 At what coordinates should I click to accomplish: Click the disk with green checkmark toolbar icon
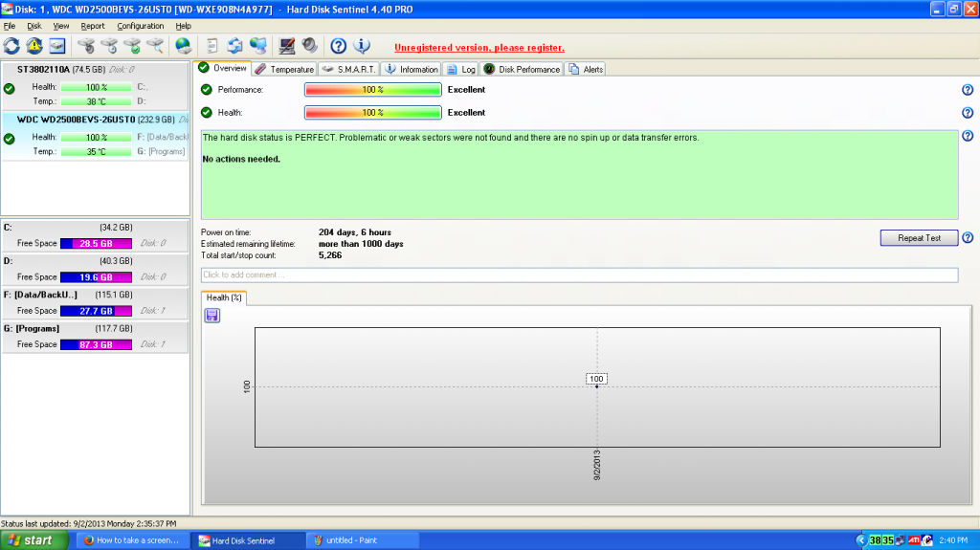[132, 46]
